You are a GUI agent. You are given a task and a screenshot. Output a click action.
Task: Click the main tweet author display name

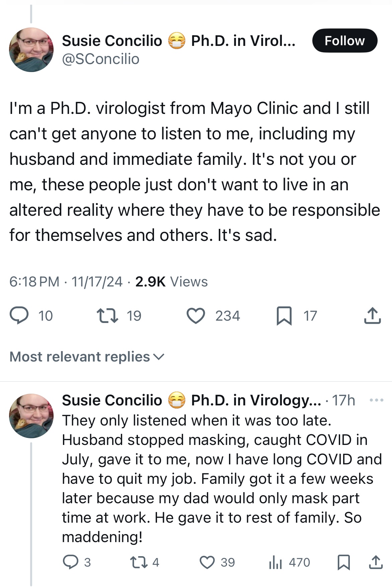[112, 41]
